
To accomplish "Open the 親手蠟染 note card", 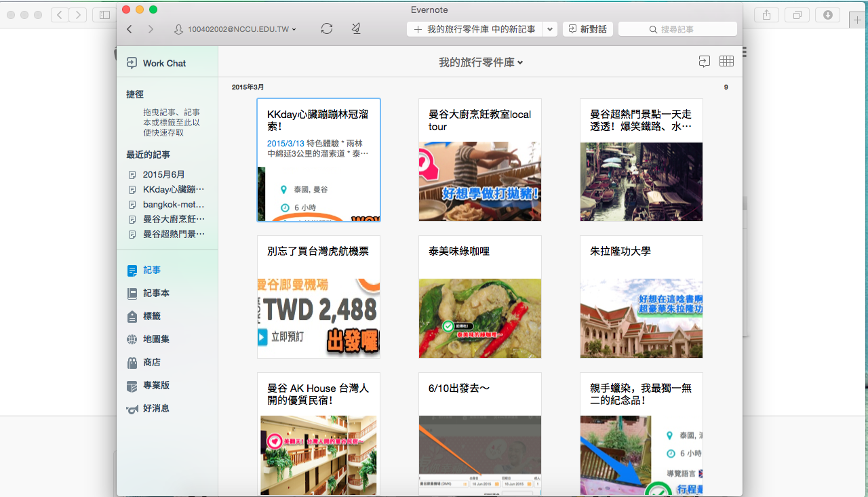I will pos(642,434).
